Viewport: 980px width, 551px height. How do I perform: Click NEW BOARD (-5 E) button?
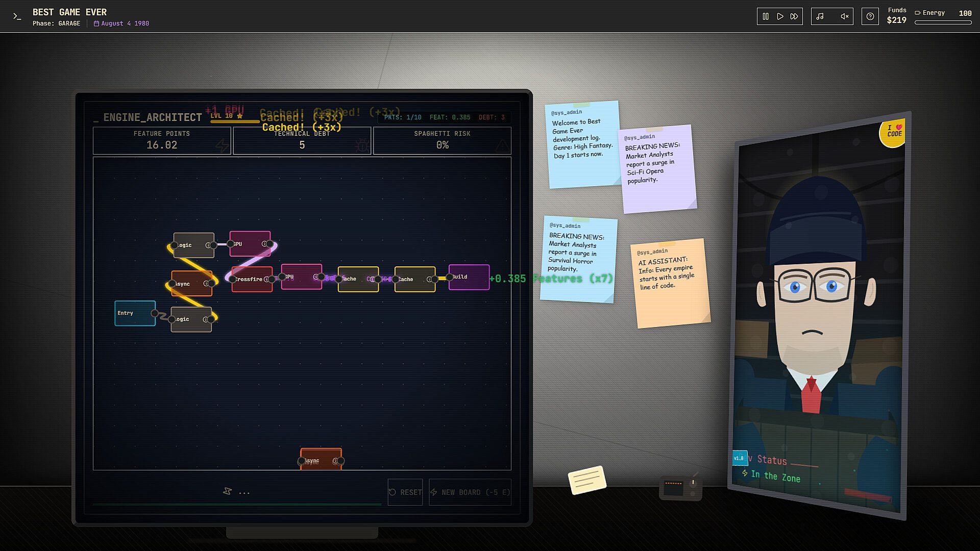[470, 492]
